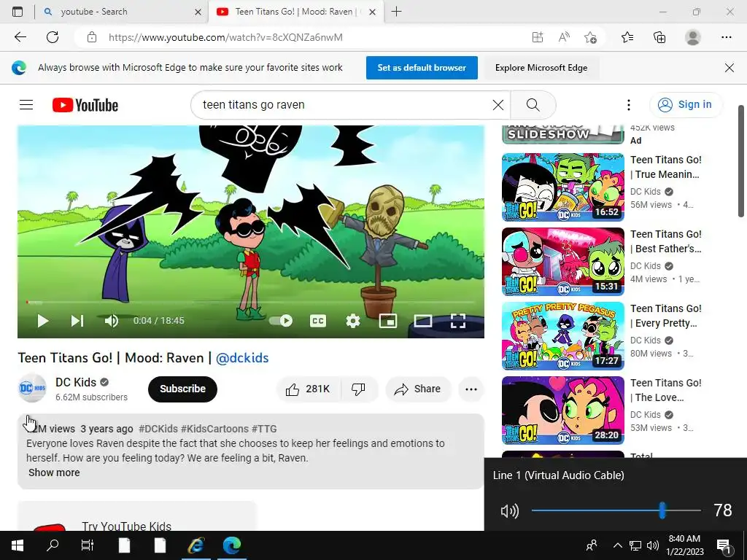Image resolution: width=747 pixels, height=560 pixels.
Task: Enter full screen mode
Action: click(x=458, y=321)
